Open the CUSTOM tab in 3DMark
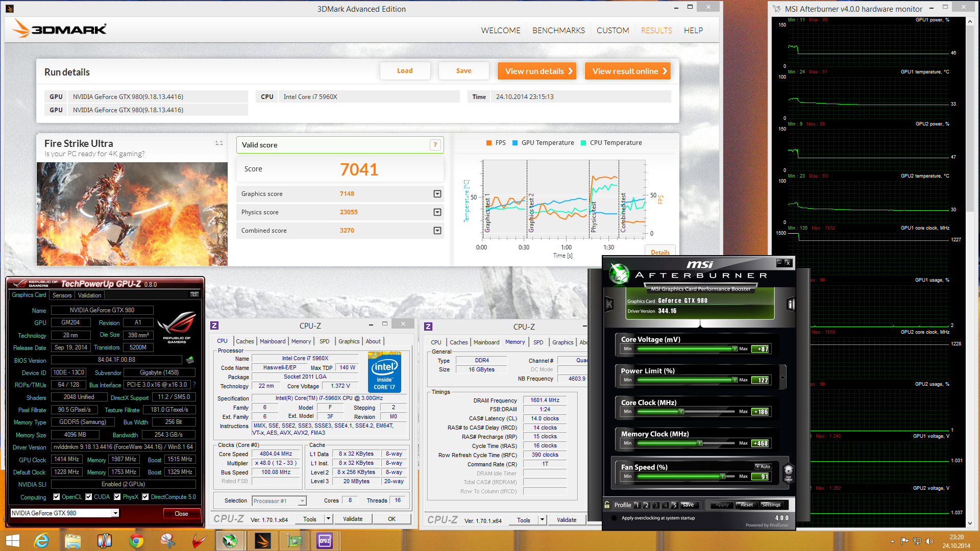The image size is (980, 551). 612,31
